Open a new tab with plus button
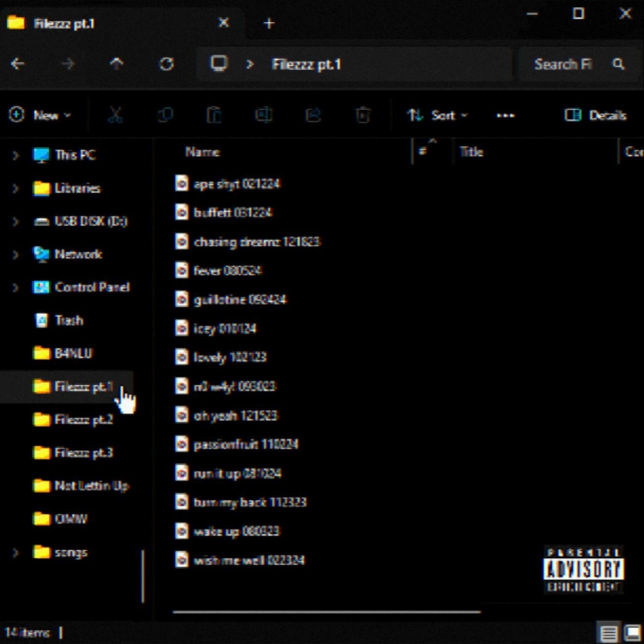Viewport: 644px width, 644px height. (x=269, y=23)
